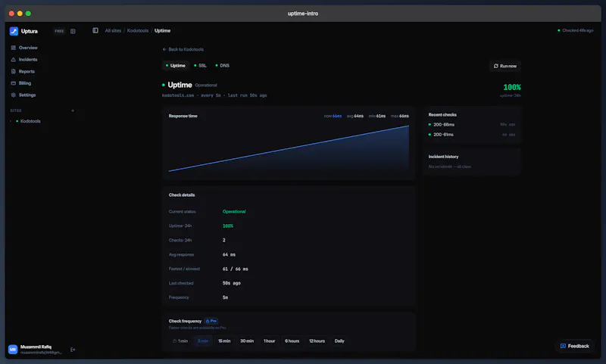This screenshot has width=606, height=364.
Task: Select 15 min check frequency
Action: click(224, 341)
